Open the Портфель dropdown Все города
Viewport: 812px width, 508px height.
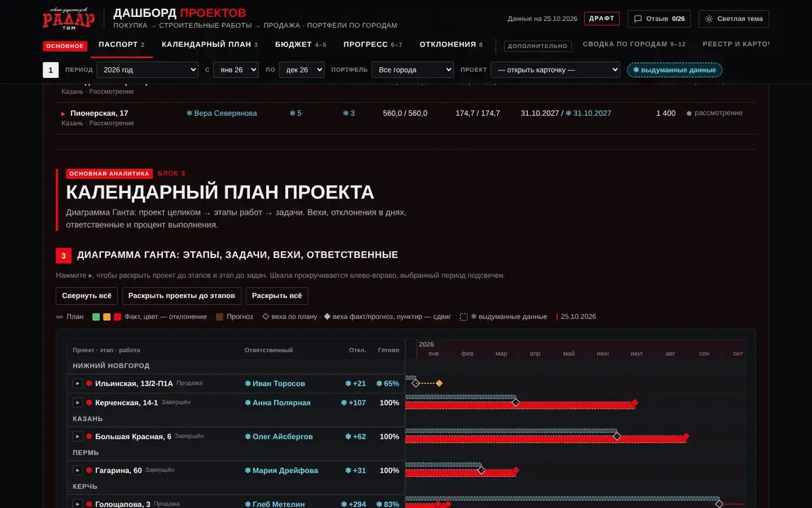(x=413, y=70)
